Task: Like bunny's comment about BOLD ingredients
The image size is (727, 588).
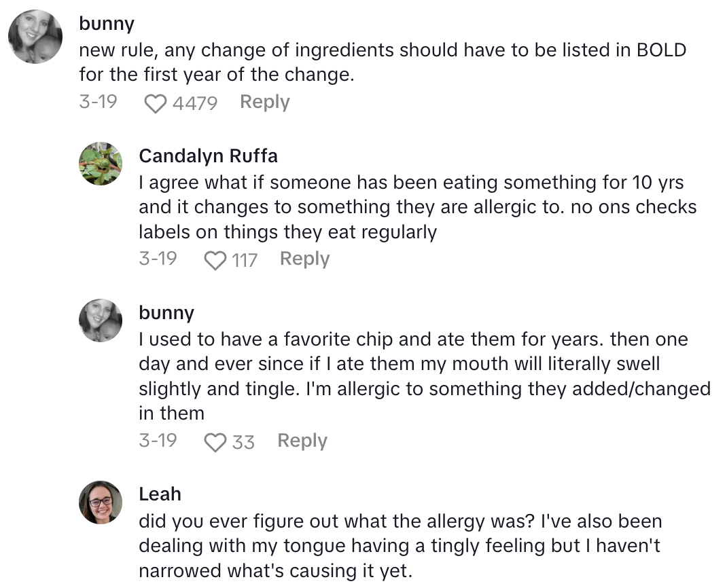Action: 156,103
